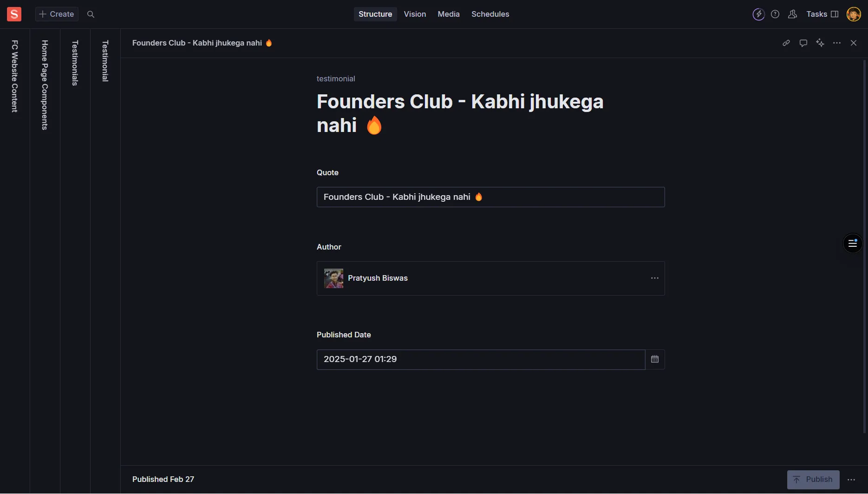Open the help question mark icon
Screen dimensions: 868x494
(775, 14)
